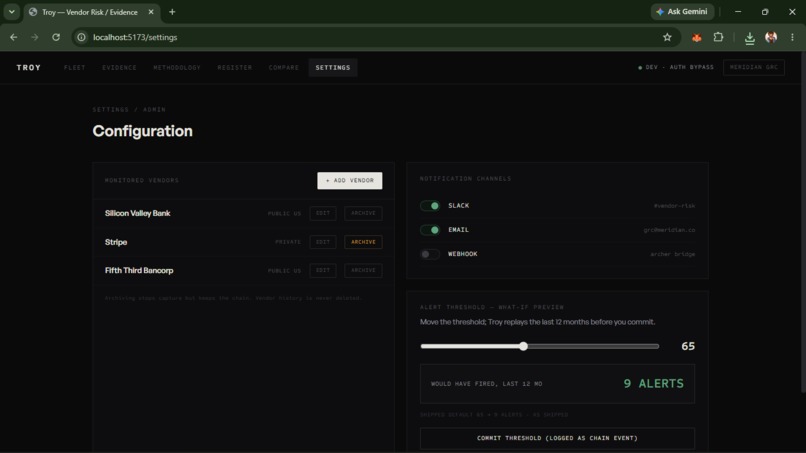Open the Chrome profile avatar

click(x=771, y=37)
